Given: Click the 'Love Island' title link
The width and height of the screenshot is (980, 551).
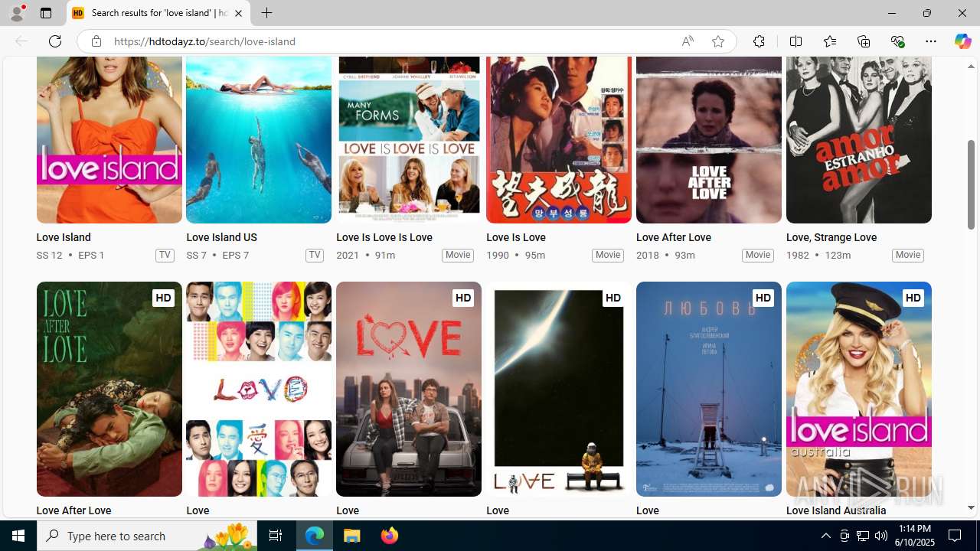Looking at the screenshot, I should coord(64,237).
